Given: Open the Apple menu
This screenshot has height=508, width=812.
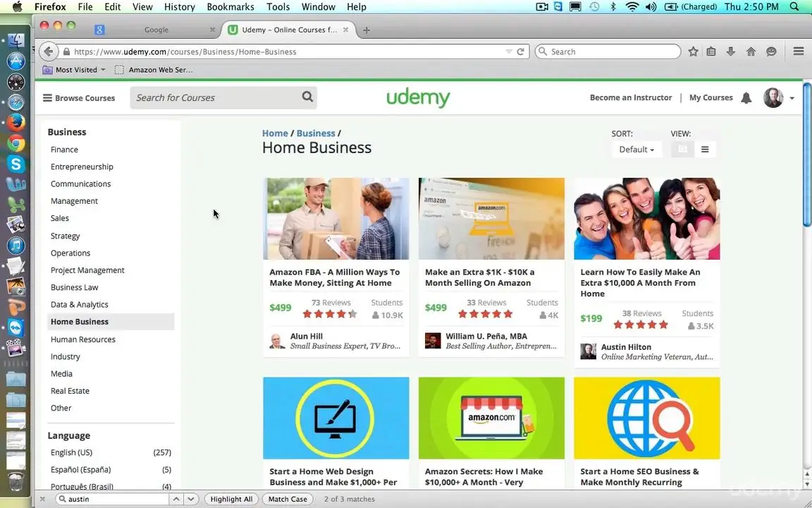Looking at the screenshot, I should pyautogui.click(x=17, y=7).
